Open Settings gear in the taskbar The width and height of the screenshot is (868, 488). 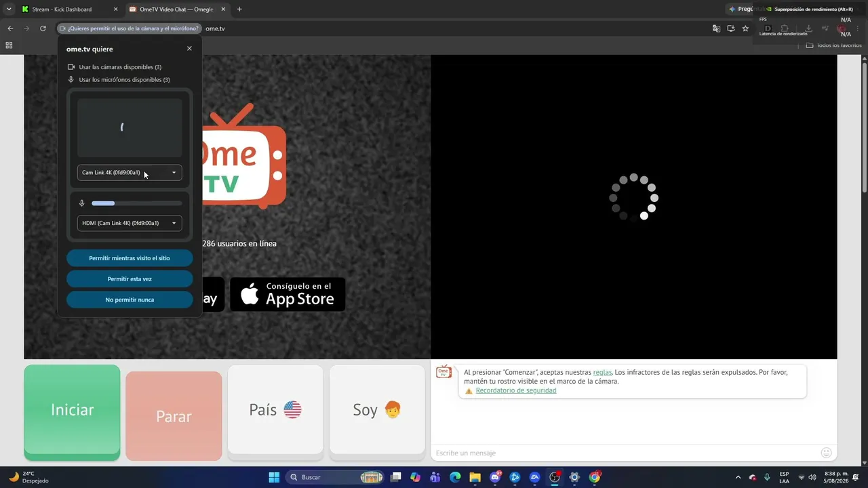pos(574,477)
